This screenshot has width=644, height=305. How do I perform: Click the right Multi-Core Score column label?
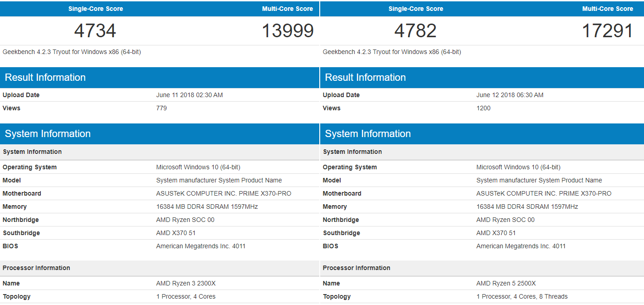click(x=608, y=9)
